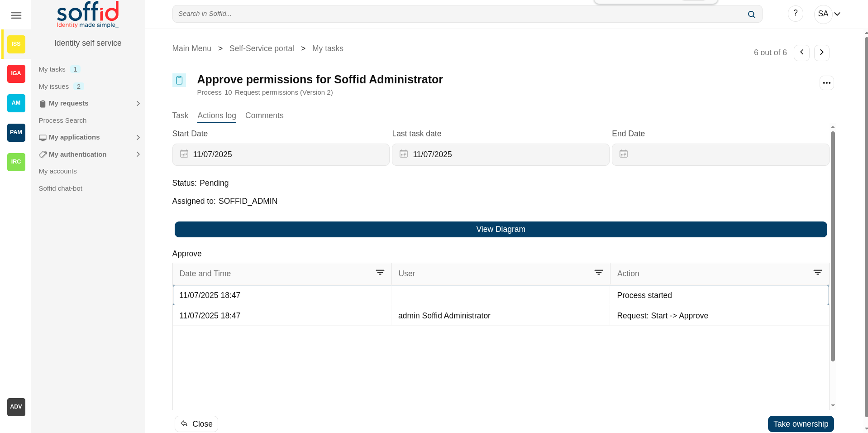Open the PAM module icon
The height and width of the screenshot is (433, 868).
tap(16, 133)
